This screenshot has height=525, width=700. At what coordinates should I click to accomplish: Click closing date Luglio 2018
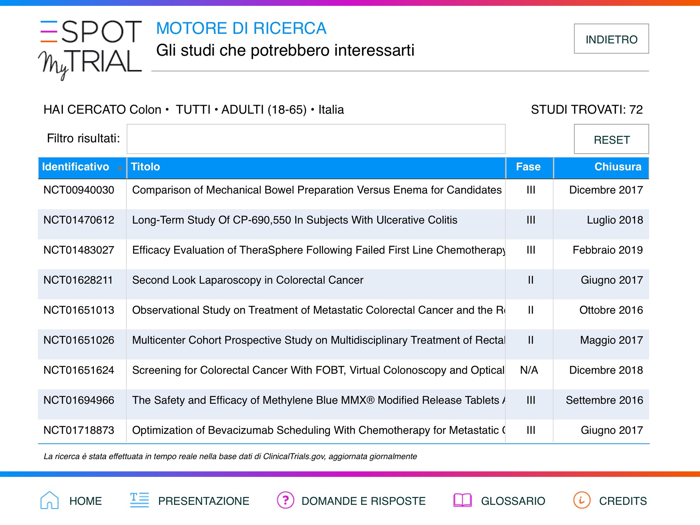click(615, 220)
